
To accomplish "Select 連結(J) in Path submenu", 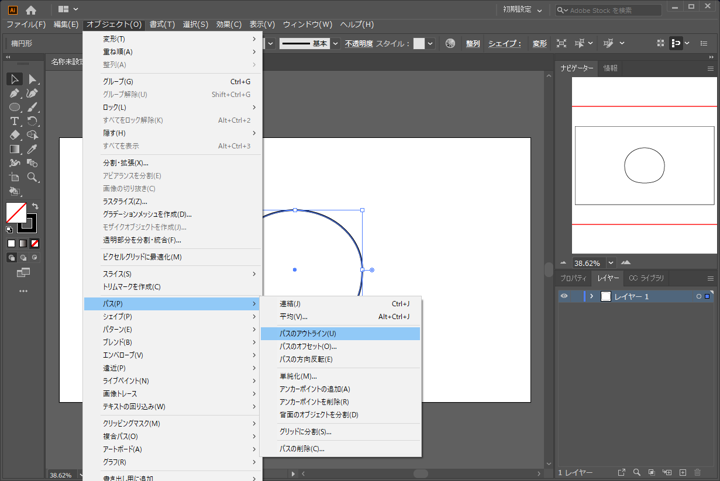I will coord(340,304).
